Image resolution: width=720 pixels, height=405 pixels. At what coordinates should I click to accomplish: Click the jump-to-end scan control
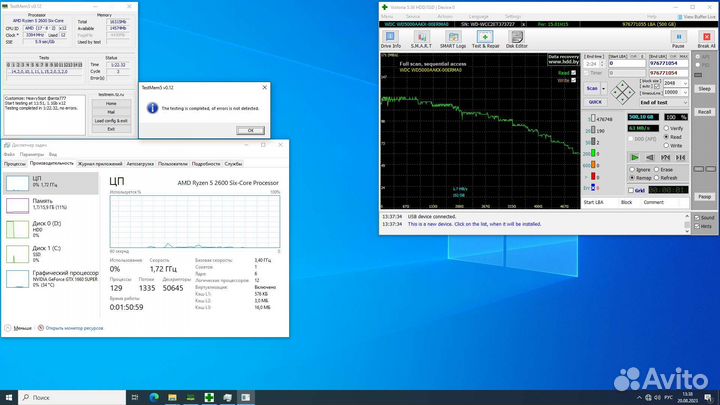(681, 158)
